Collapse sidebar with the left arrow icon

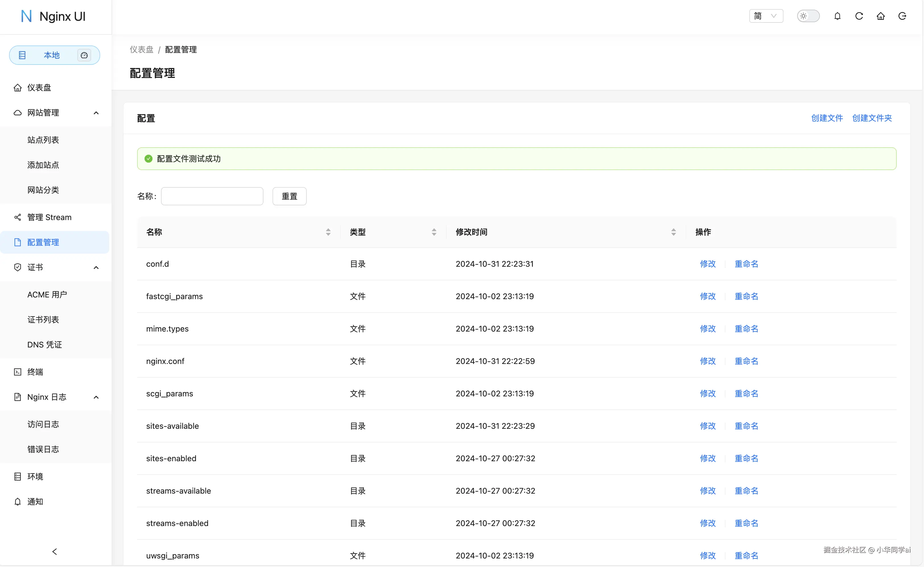55,551
